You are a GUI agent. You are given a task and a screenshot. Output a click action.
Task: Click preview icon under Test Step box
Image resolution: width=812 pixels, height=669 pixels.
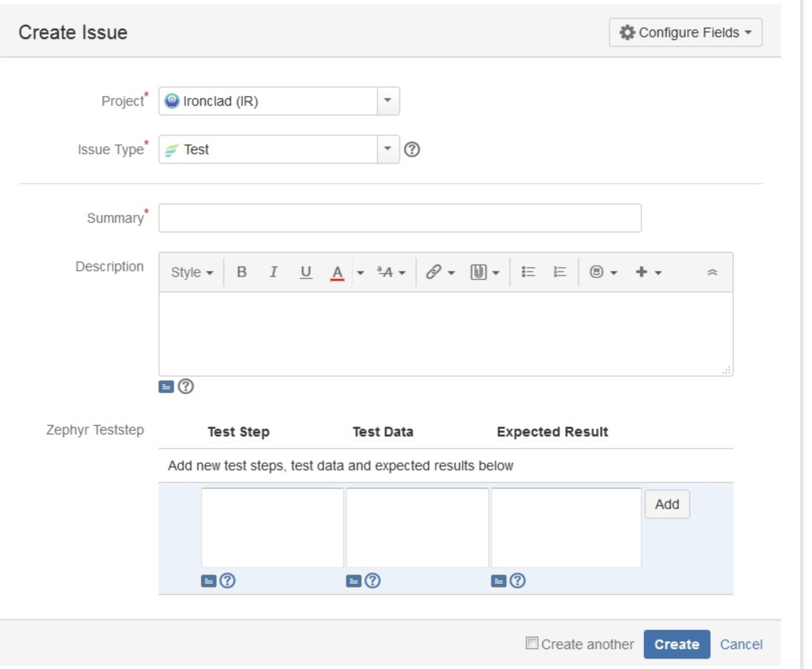(x=208, y=581)
